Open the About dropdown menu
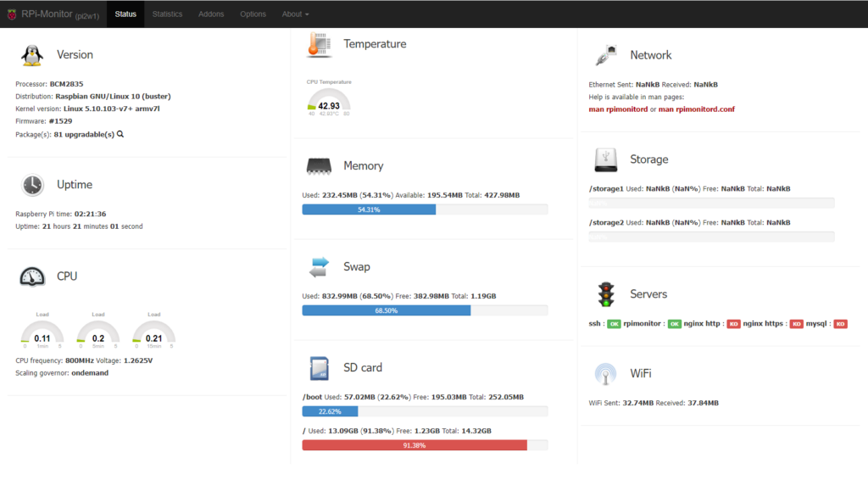 click(x=295, y=14)
